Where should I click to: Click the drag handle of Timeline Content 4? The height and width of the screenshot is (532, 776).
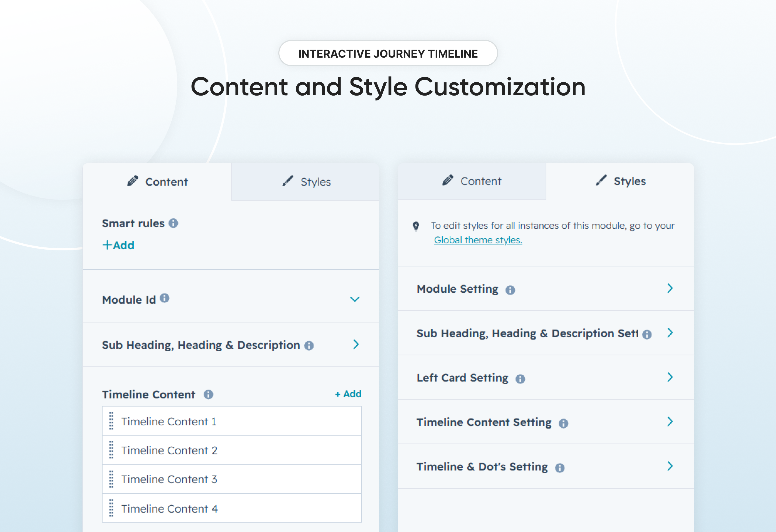point(112,508)
